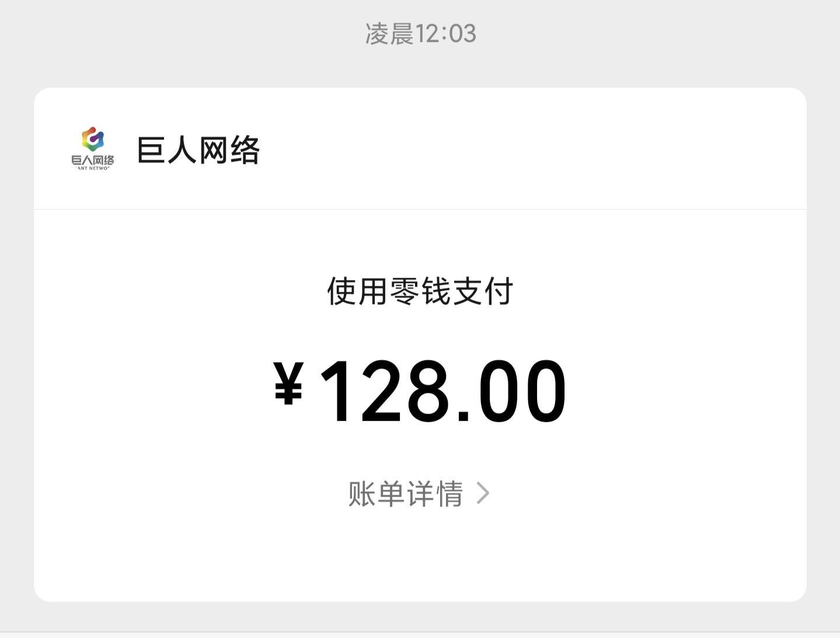Click the empty header area right of 巨人网络

pyautogui.click(x=525, y=151)
